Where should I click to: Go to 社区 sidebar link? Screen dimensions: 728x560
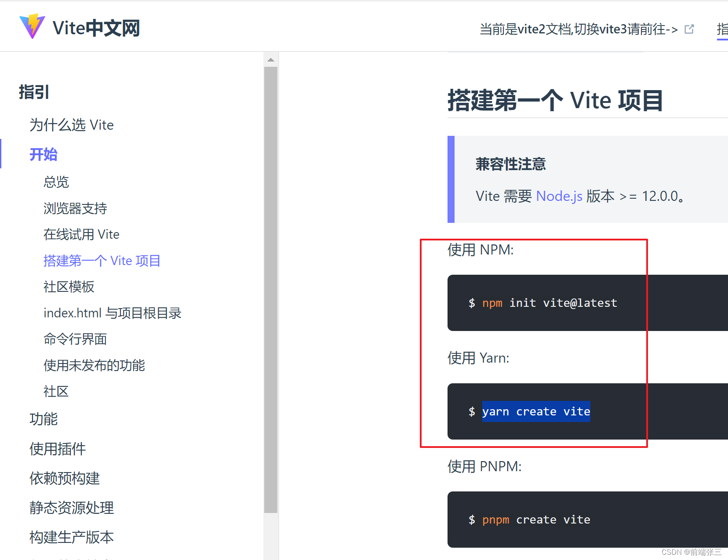pyautogui.click(x=56, y=391)
